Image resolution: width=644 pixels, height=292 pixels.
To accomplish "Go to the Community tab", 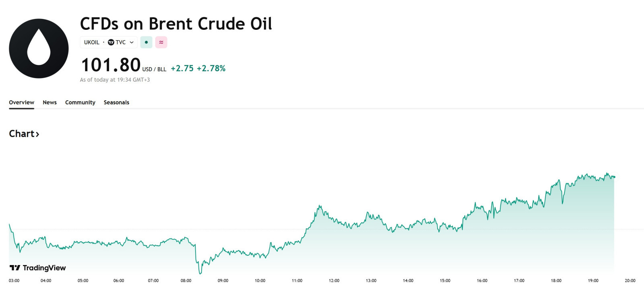I will pos(80,102).
